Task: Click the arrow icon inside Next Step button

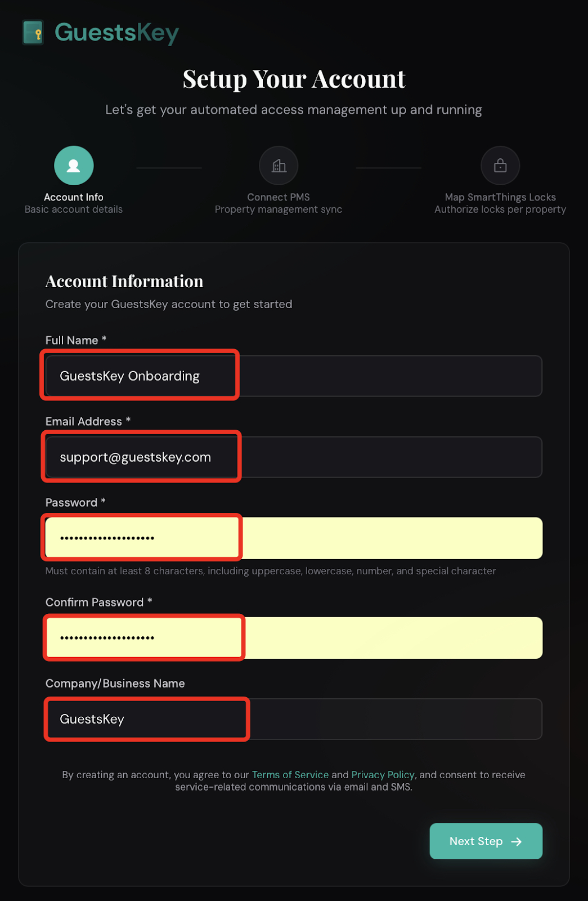Action: 516,841
